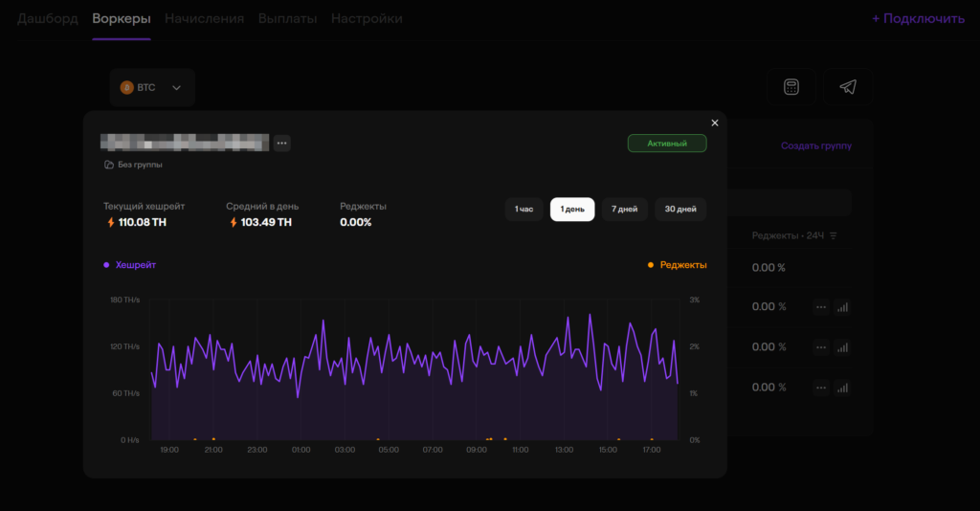
Task: Select the 1 час time range
Action: (523, 210)
